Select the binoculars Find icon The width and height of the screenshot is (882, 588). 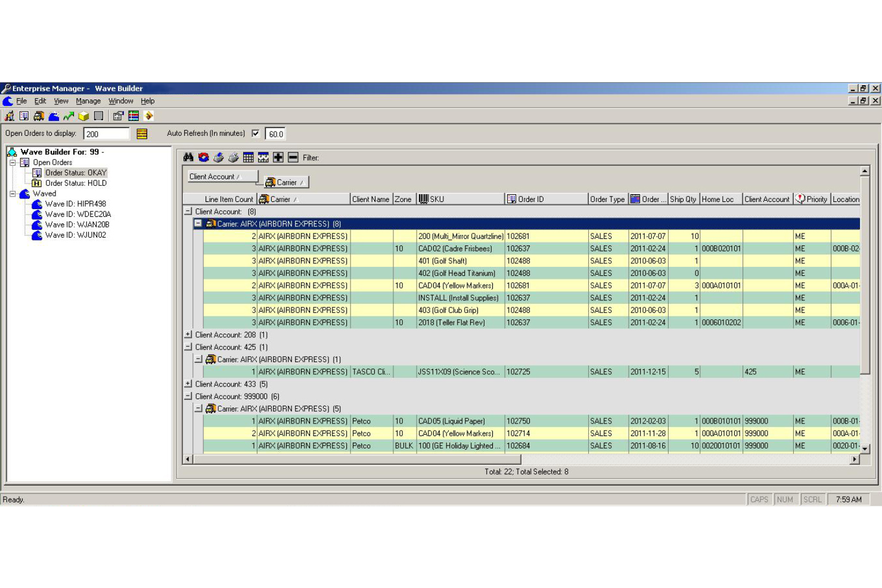[x=188, y=157]
